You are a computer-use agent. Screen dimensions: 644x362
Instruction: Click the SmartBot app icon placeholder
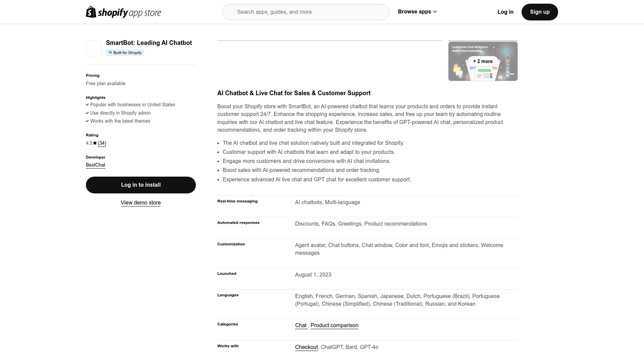(x=94, y=48)
